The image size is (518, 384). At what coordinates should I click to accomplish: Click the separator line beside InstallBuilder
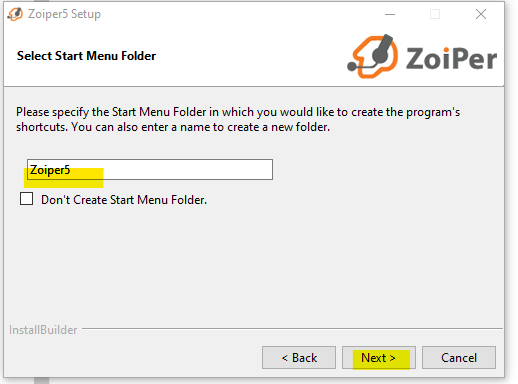pos(292,329)
